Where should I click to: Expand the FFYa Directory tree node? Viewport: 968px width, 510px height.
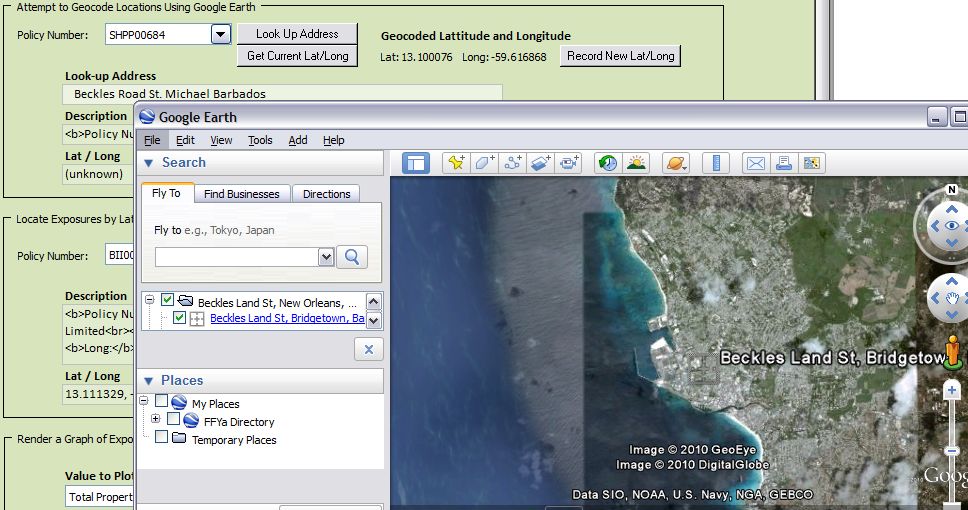(x=156, y=419)
